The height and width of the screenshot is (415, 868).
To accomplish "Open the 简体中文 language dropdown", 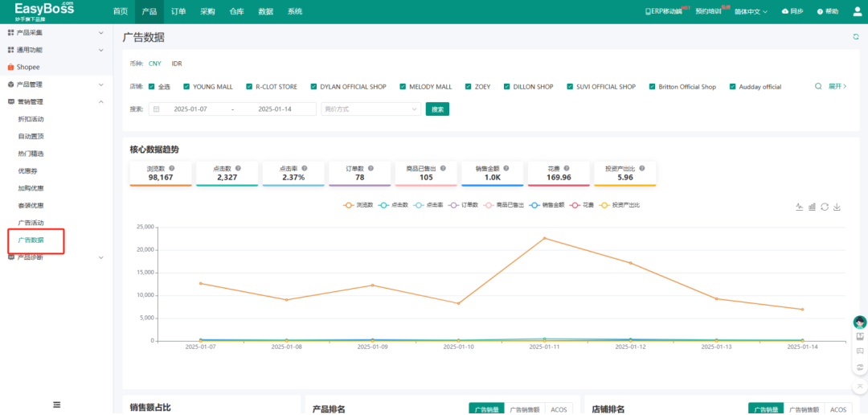I will tap(751, 11).
